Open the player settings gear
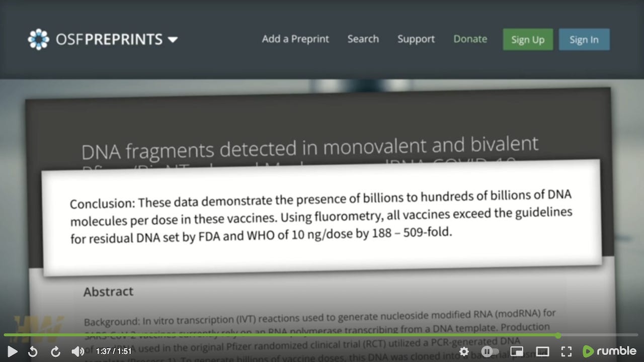The height and width of the screenshot is (362, 644). (464, 351)
